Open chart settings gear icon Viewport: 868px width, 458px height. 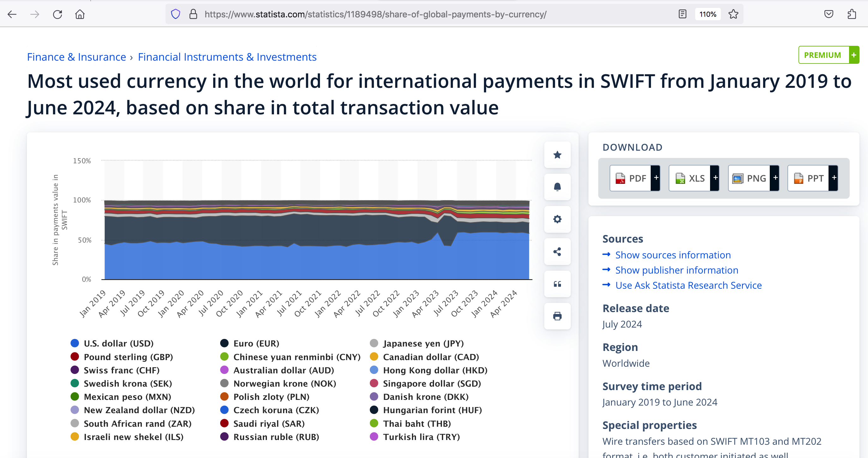[x=557, y=219]
